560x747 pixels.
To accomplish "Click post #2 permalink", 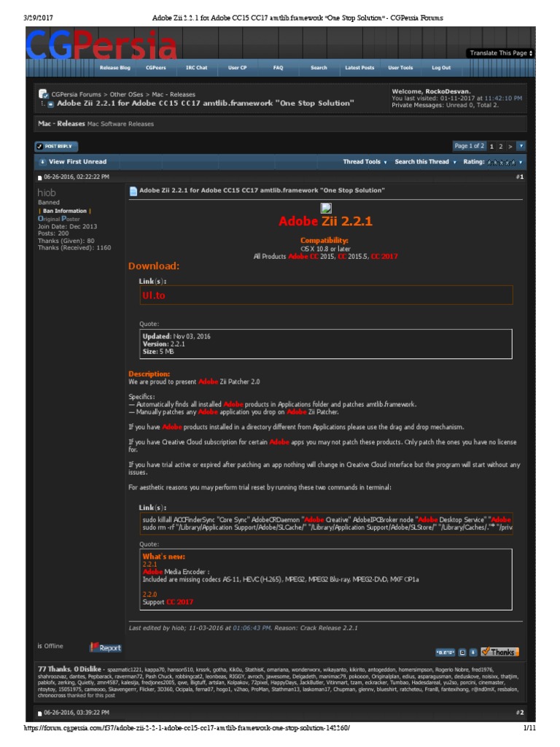I will coord(519,712).
